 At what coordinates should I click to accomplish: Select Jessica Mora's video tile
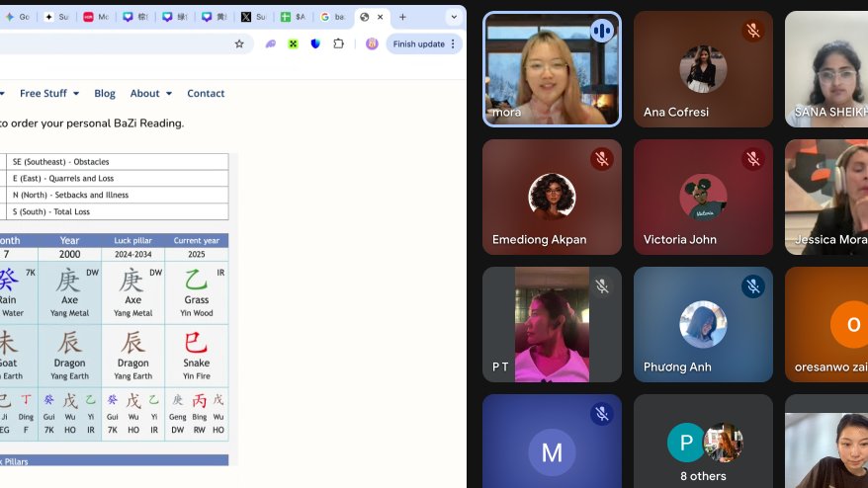click(826, 197)
